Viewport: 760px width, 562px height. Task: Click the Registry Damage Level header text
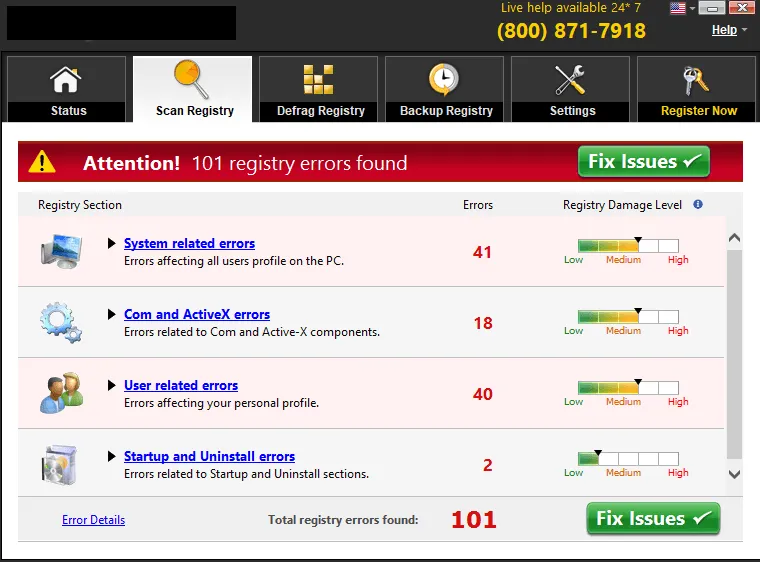pyautogui.click(x=622, y=205)
